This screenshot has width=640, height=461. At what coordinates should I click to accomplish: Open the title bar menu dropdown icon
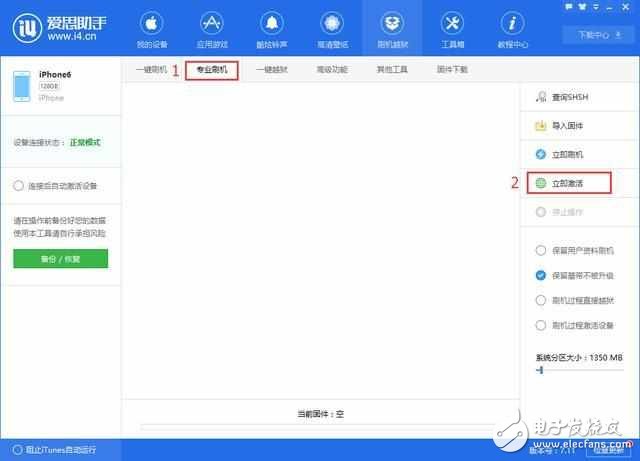coord(596,7)
